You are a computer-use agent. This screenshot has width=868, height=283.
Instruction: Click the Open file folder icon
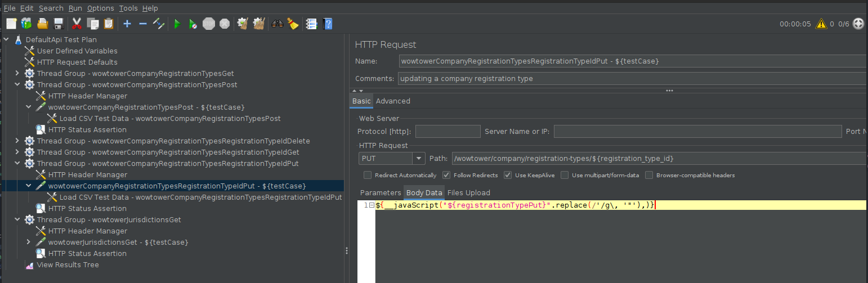(42, 24)
